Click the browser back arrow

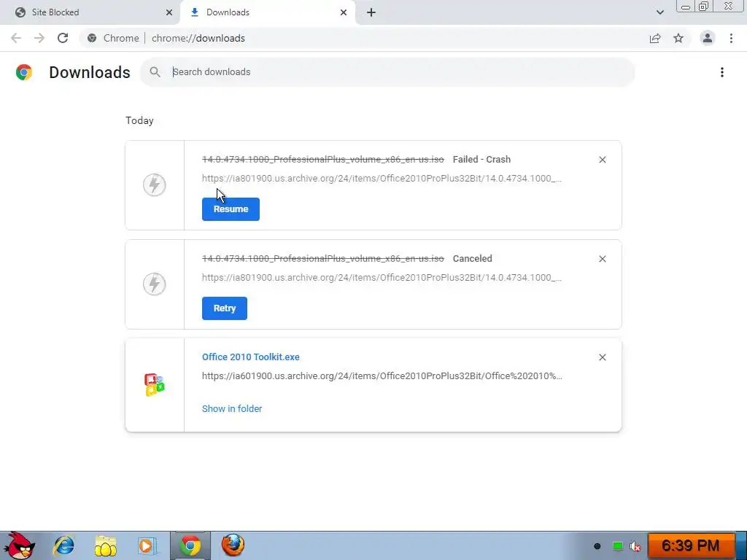click(16, 38)
